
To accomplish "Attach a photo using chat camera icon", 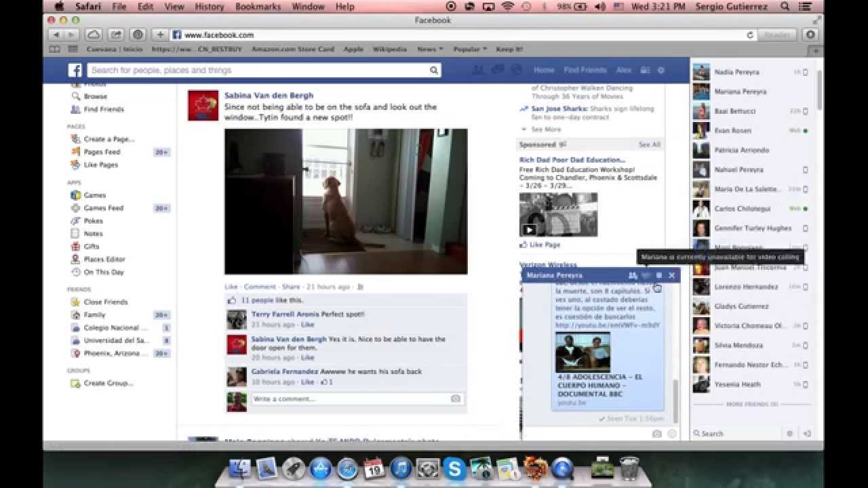I will click(656, 434).
